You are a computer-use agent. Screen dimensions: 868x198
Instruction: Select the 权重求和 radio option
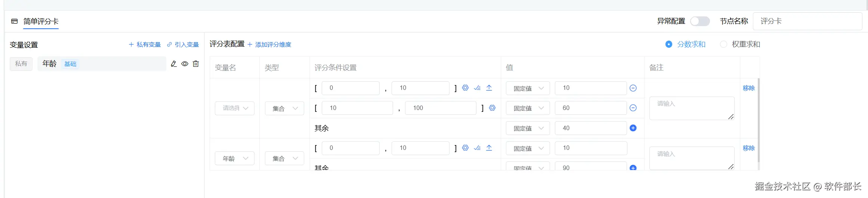pos(724,44)
